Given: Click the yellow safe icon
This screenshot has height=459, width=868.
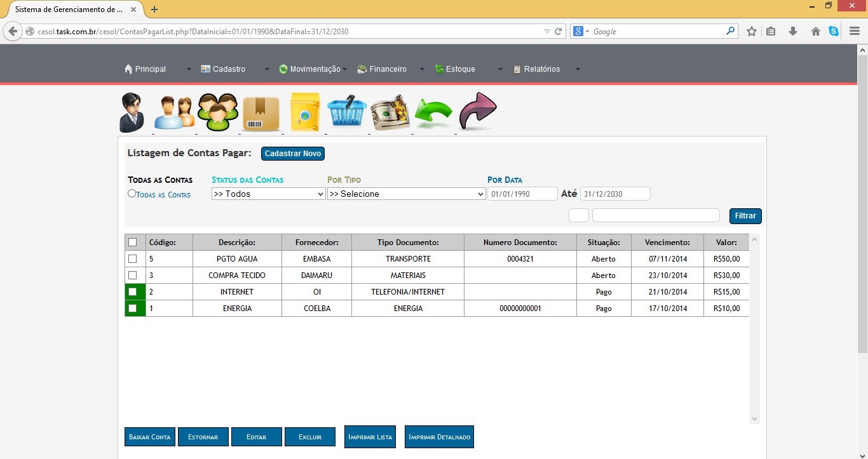Looking at the screenshot, I should tap(305, 112).
